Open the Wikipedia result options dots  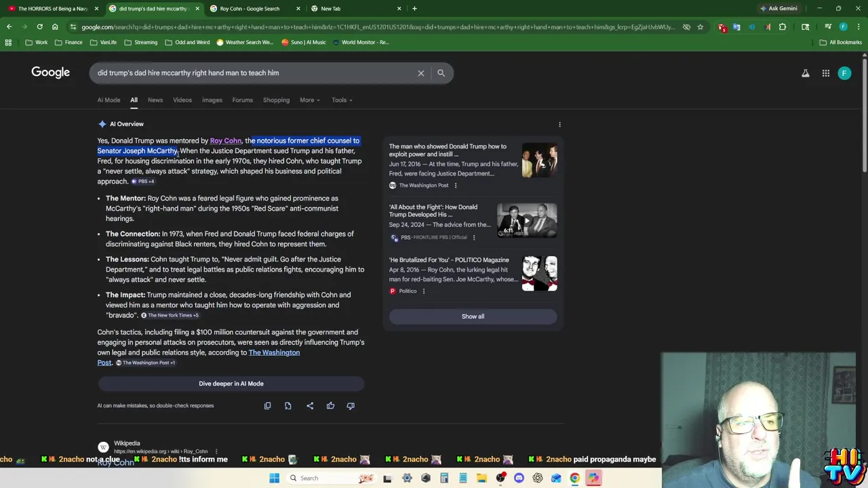[216, 451]
